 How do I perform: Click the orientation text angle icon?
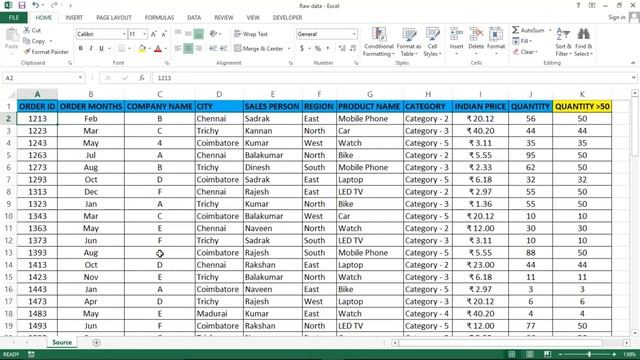213,34
